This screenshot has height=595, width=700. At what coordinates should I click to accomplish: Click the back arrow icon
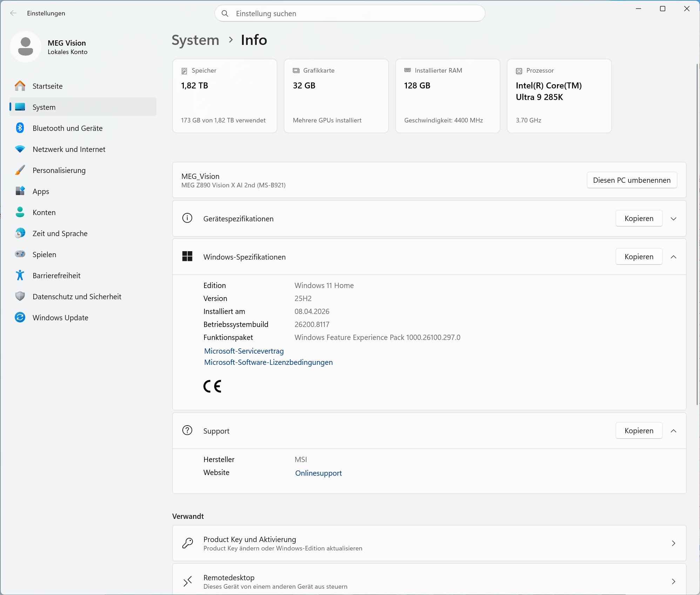tap(13, 13)
